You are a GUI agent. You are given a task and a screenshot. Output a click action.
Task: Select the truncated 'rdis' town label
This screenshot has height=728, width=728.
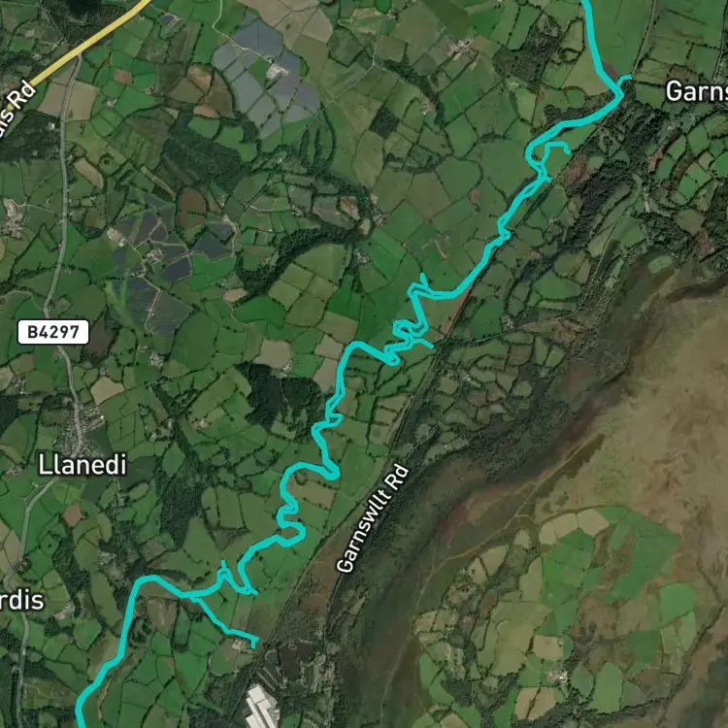21,600
